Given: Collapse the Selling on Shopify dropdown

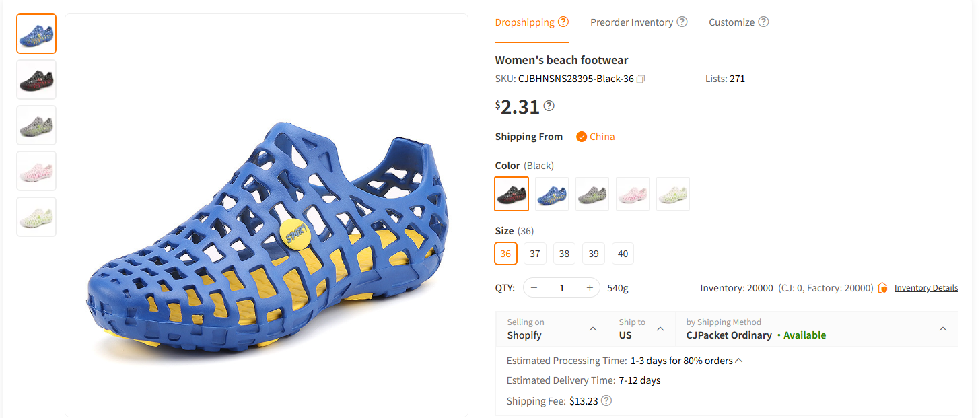Looking at the screenshot, I should coord(593,329).
